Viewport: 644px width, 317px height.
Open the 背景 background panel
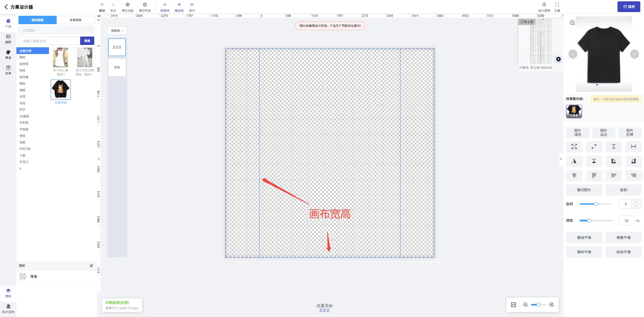(x=8, y=55)
